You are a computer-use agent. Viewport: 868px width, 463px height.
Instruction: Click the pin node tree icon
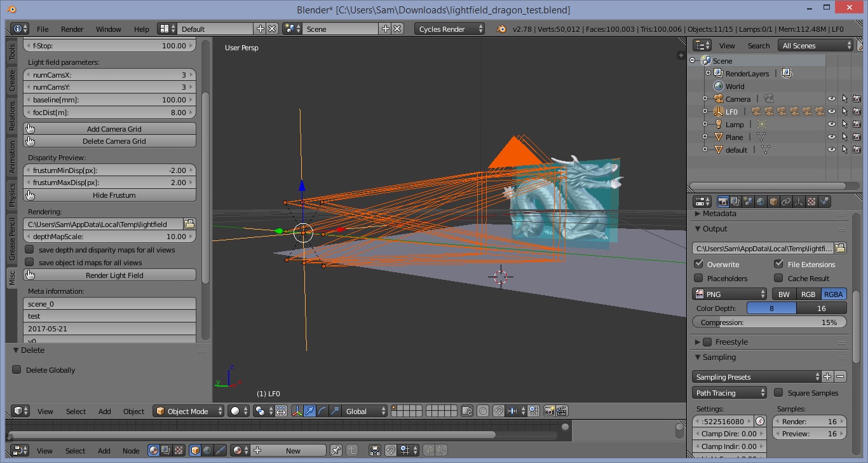tap(336, 450)
